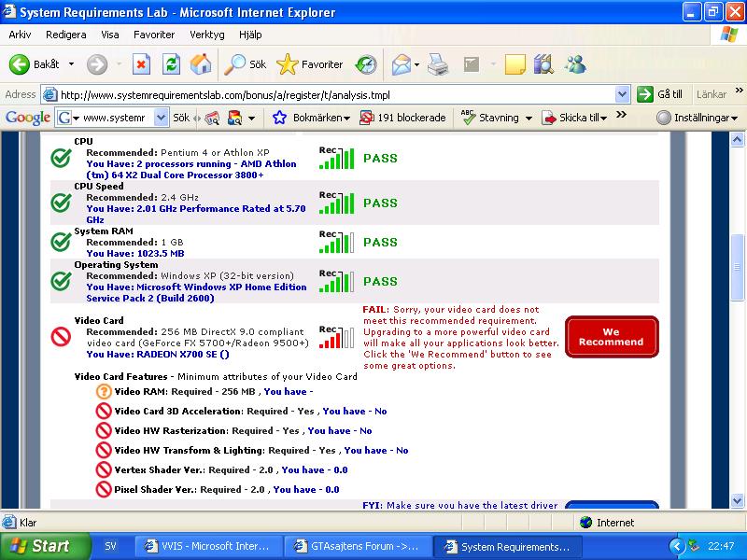The height and width of the screenshot is (560, 747).
Task: Open the Messenger people icon
Action: [x=575, y=64]
